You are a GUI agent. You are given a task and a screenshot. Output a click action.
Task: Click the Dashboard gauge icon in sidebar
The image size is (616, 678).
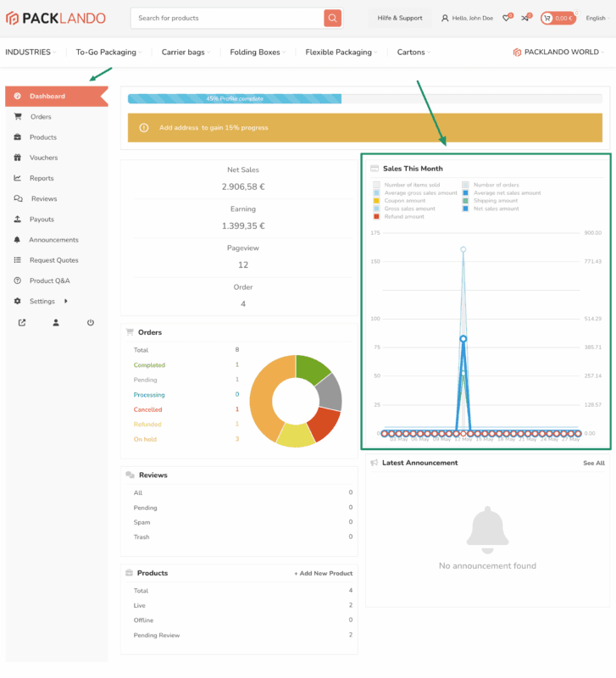(x=17, y=96)
